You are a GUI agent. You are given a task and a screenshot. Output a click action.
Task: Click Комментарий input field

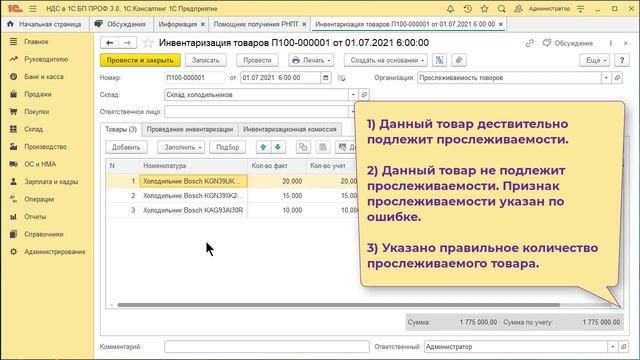[267, 347]
